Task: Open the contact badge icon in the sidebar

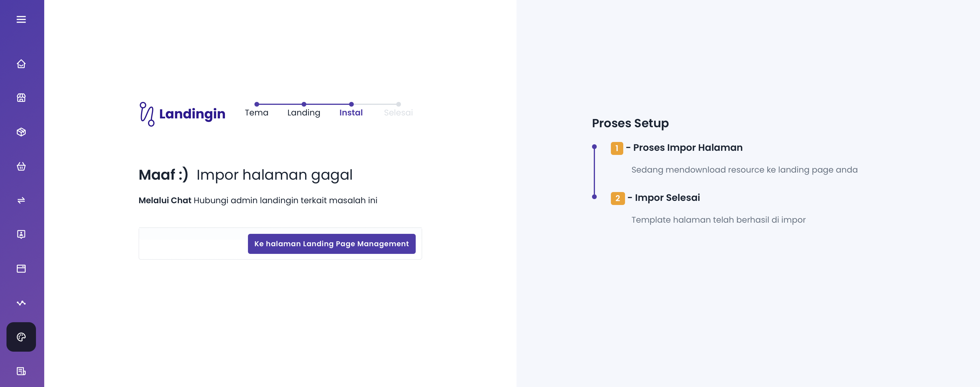Action: 21,234
